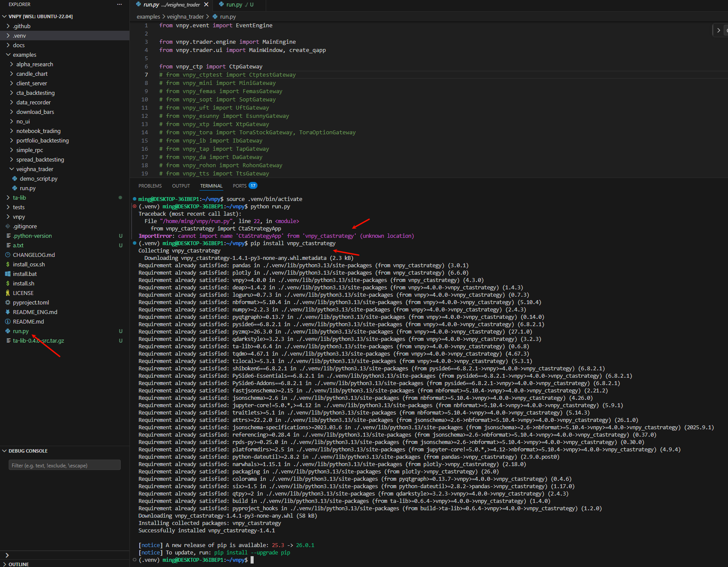
Task: Open the install.bat Windows batch file
Action: click(25, 274)
